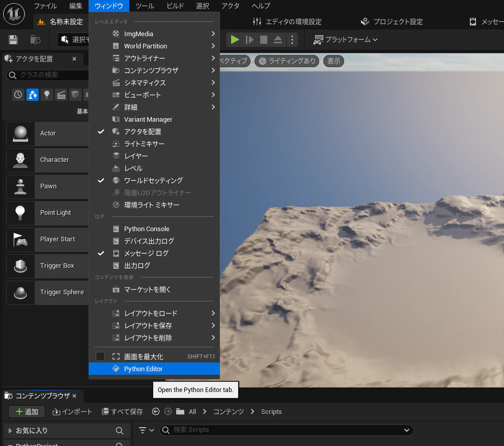This screenshot has width=504, height=446.
Task: Toggle ライティングあり view mode button
Action: click(287, 61)
